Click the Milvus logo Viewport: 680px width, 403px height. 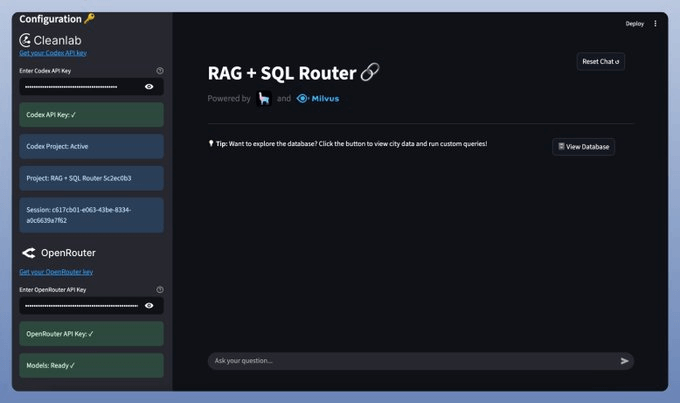tap(318, 98)
